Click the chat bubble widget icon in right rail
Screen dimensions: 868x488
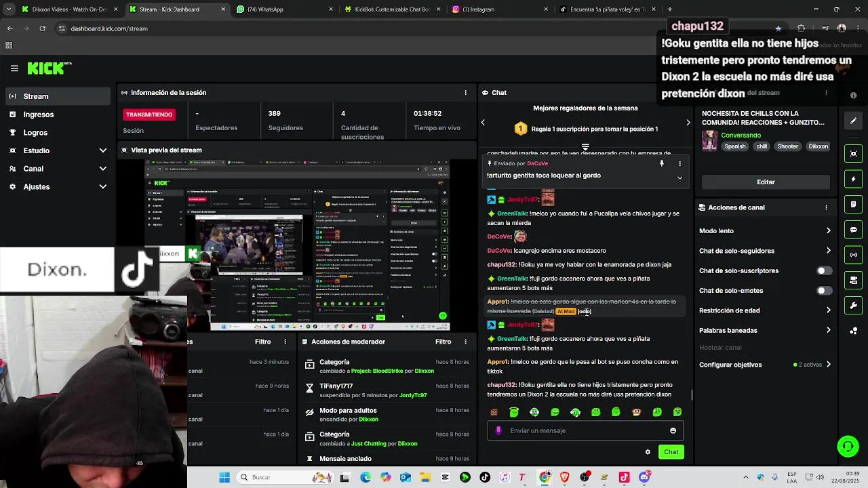(x=854, y=230)
